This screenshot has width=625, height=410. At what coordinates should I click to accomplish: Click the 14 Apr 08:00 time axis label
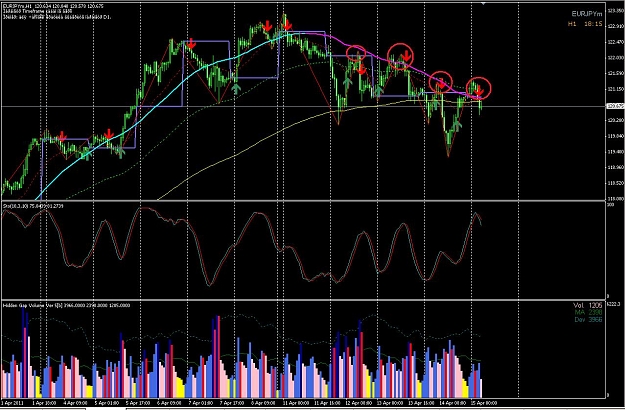tap(450, 403)
